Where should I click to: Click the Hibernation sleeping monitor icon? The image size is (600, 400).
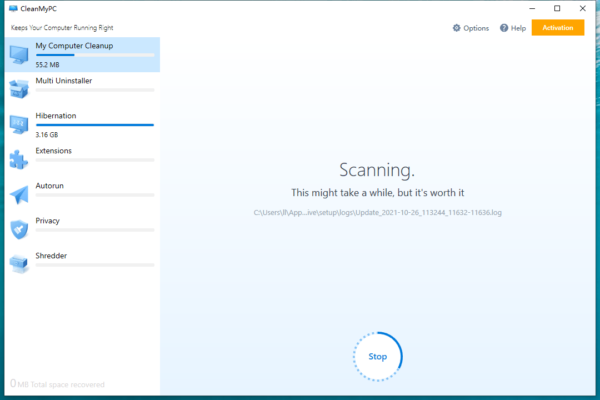coord(19,124)
